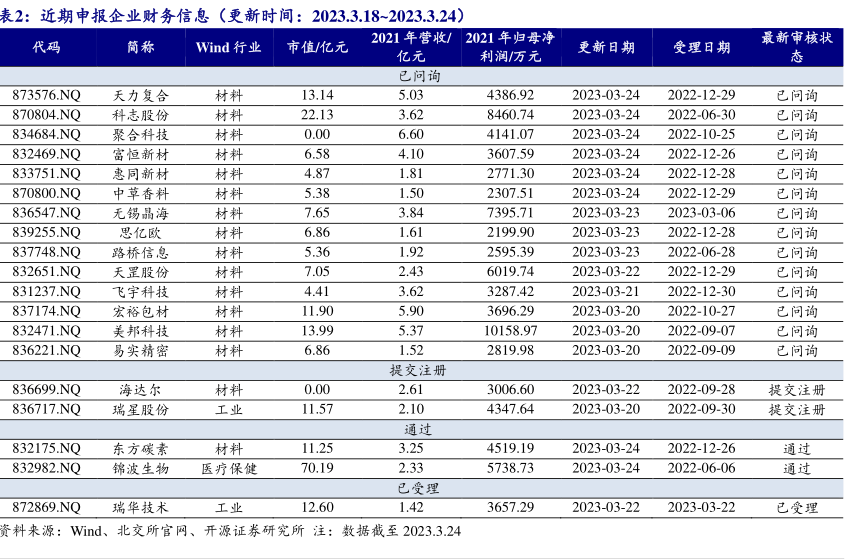This screenshot has height=559, width=857.
Task: Click the 提交注册 section heading row
Action: [419, 370]
